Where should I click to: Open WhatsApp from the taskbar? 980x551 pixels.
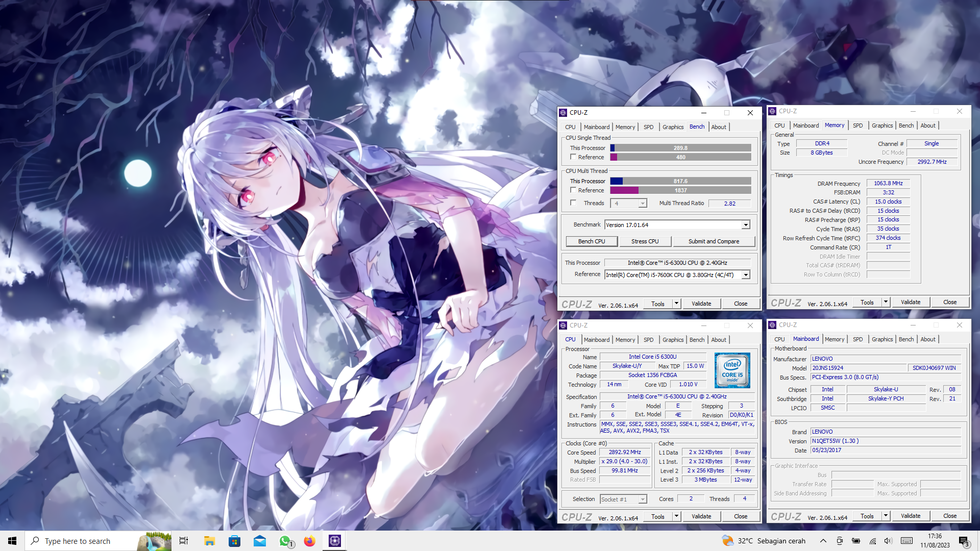coord(285,541)
